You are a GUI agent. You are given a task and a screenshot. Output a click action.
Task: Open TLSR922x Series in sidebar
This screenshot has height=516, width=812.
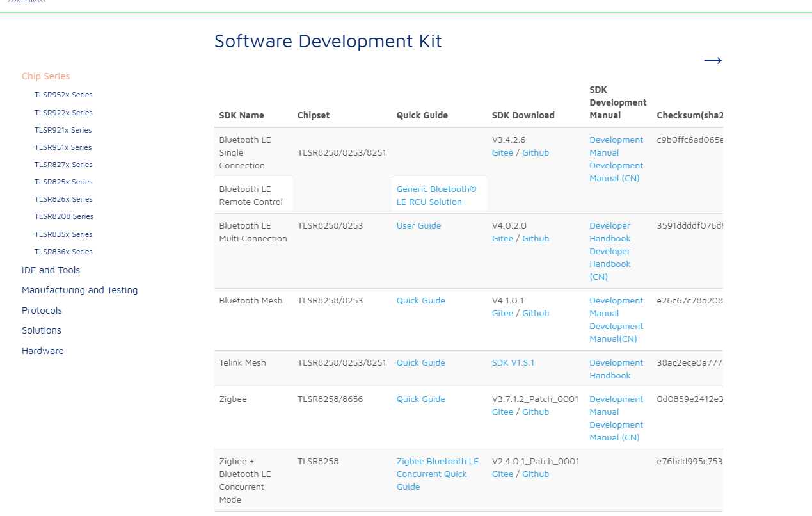pos(63,113)
